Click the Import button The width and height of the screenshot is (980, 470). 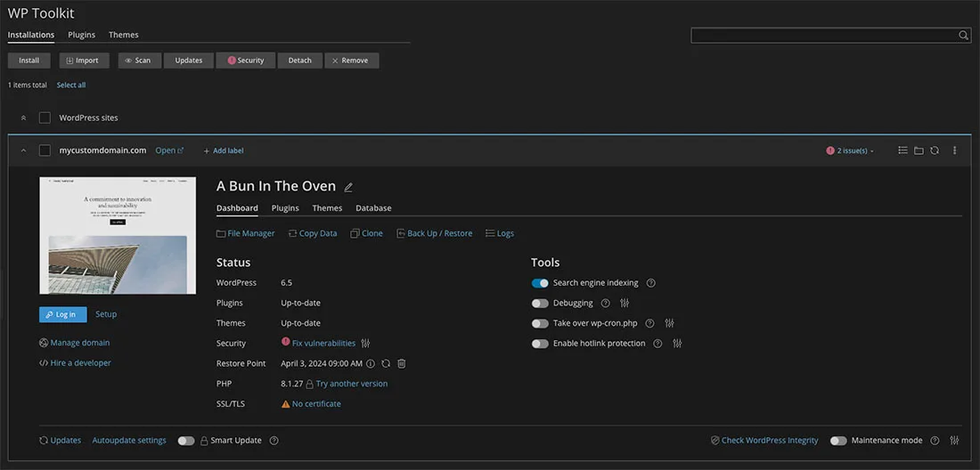pos(85,61)
